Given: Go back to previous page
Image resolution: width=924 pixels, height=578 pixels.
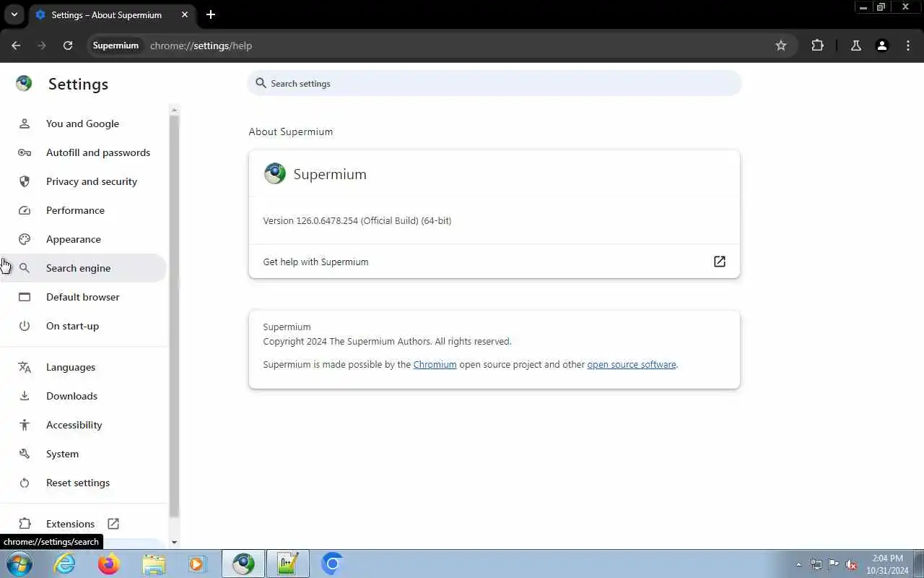Looking at the screenshot, I should click(x=16, y=46).
